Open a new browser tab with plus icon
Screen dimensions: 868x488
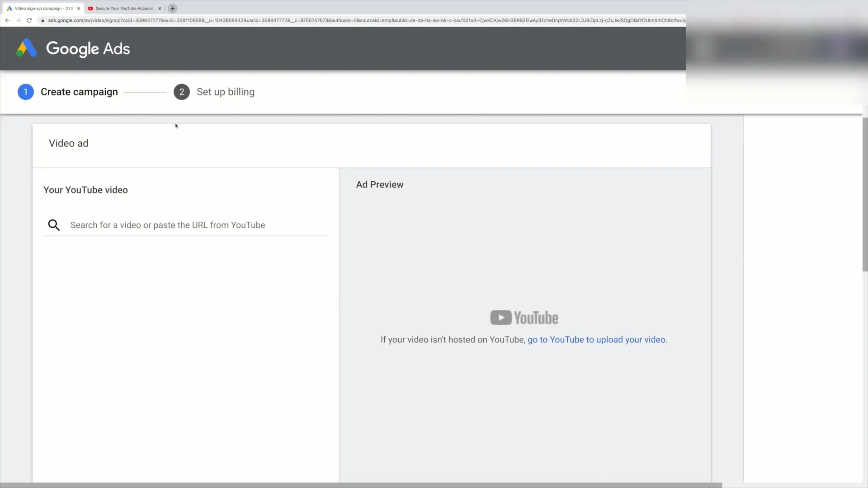pyautogui.click(x=172, y=8)
